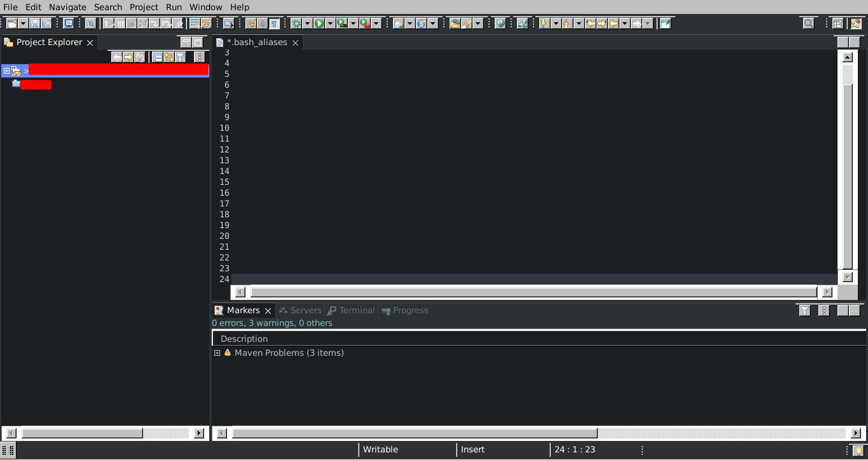Switch to the Servers tab
The image size is (868, 460).
click(300, 311)
